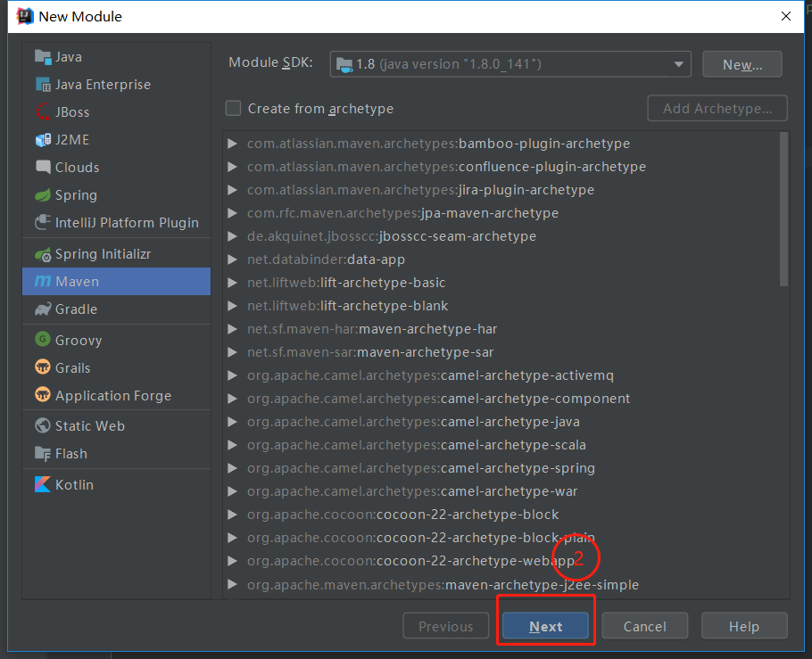The height and width of the screenshot is (659, 812).
Task: Click New... to add an SDK
Action: point(742,64)
